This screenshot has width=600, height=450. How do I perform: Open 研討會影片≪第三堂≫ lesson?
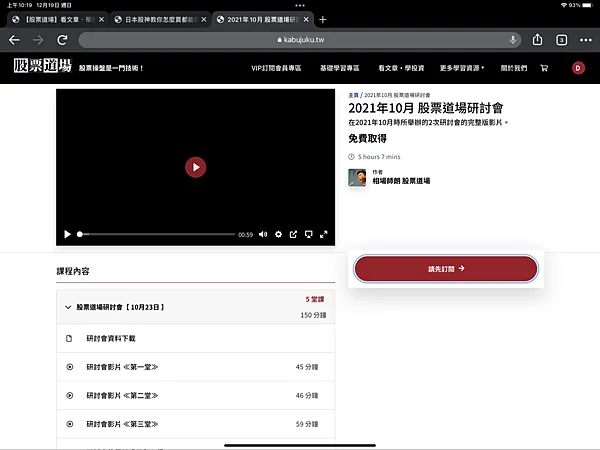pos(196,424)
